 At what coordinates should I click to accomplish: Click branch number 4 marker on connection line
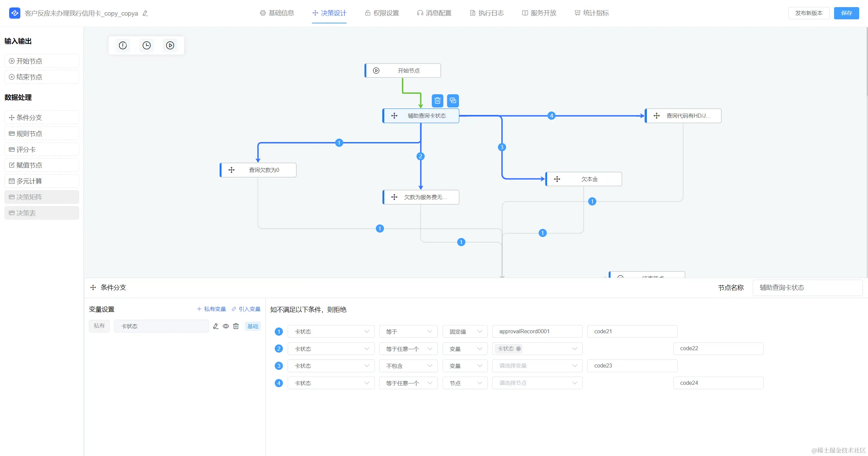tap(552, 116)
